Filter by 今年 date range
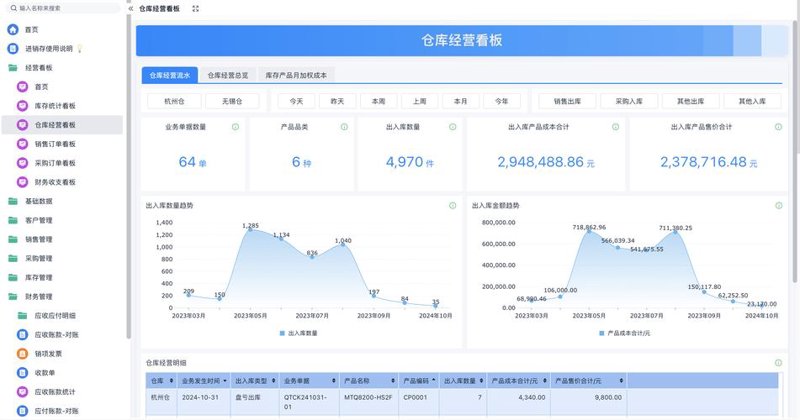This screenshot has width=800, height=420. pos(502,101)
